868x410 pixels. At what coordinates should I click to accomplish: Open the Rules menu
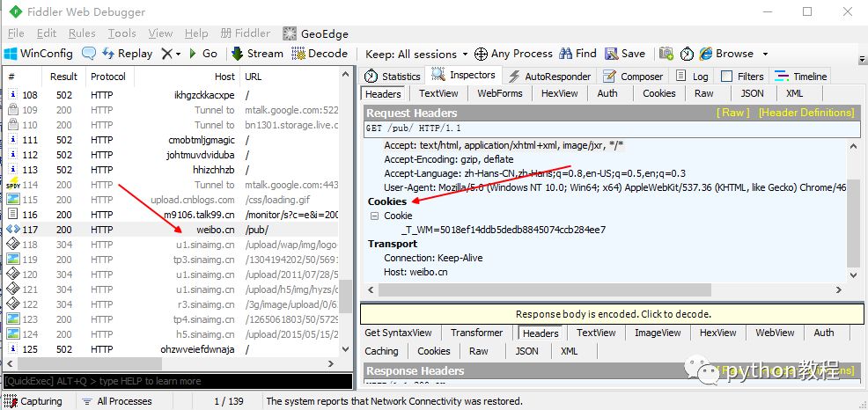click(x=82, y=33)
